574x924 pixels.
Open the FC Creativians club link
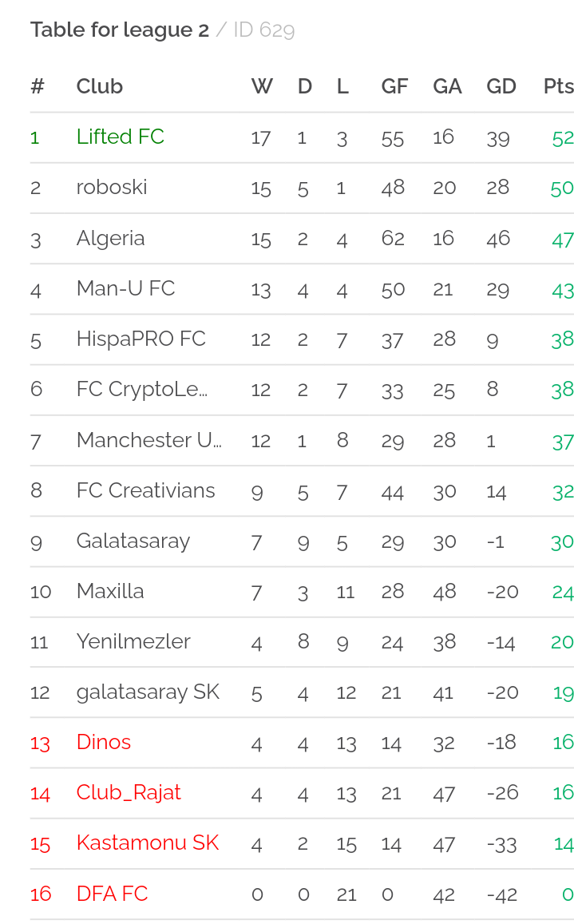tap(145, 490)
